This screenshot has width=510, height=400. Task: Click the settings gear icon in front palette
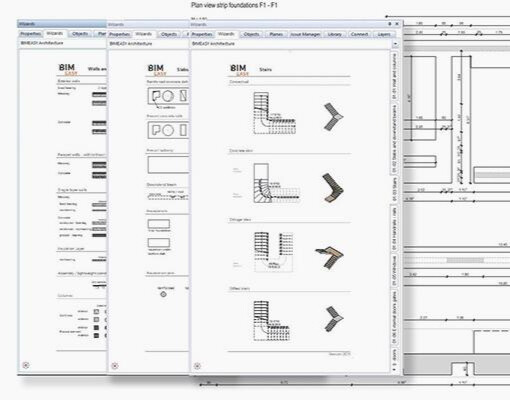pyautogui.click(x=197, y=366)
